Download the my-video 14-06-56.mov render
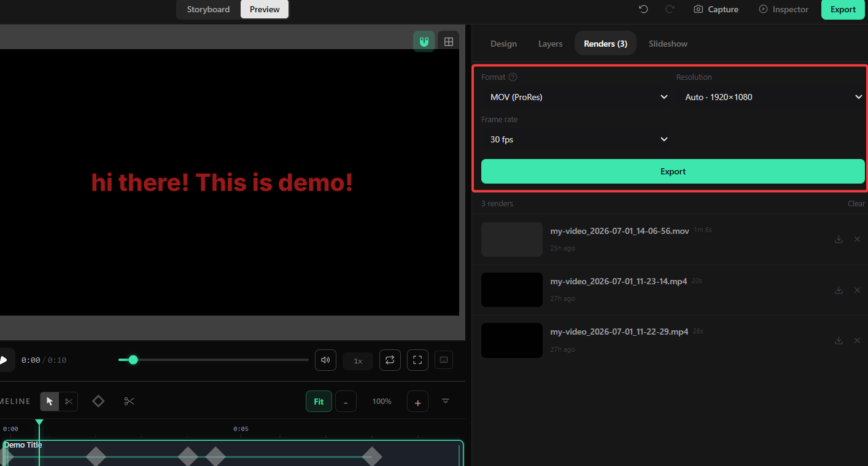This screenshot has width=868, height=466. [839, 239]
